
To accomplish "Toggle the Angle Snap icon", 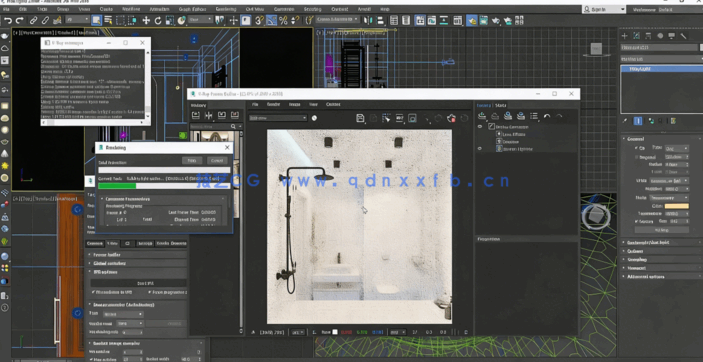I will (x=271, y=20).
